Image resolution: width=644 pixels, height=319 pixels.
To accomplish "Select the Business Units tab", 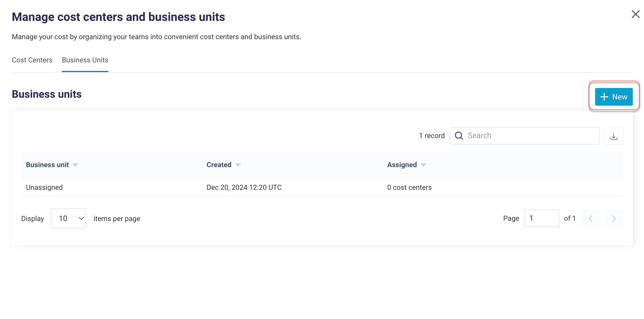I will 85,60.
